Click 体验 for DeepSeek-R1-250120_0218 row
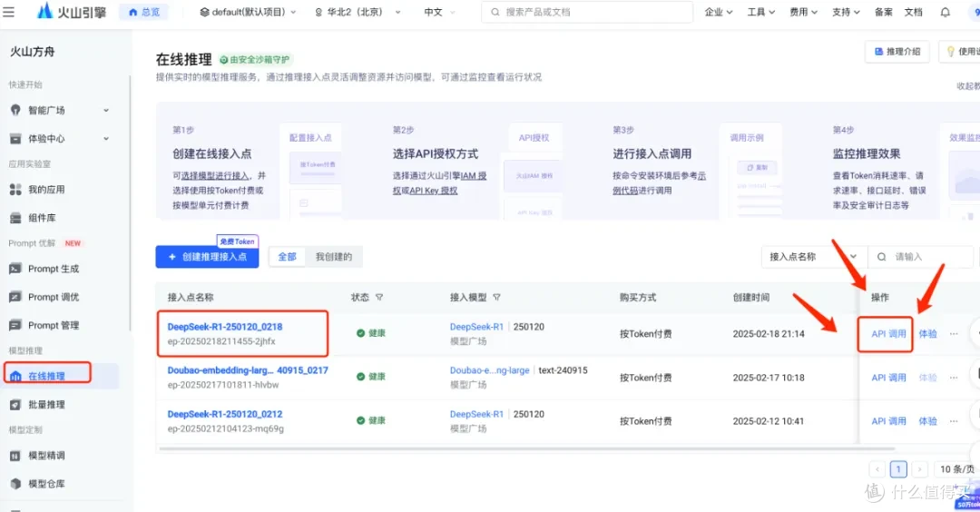 (927, 334)
